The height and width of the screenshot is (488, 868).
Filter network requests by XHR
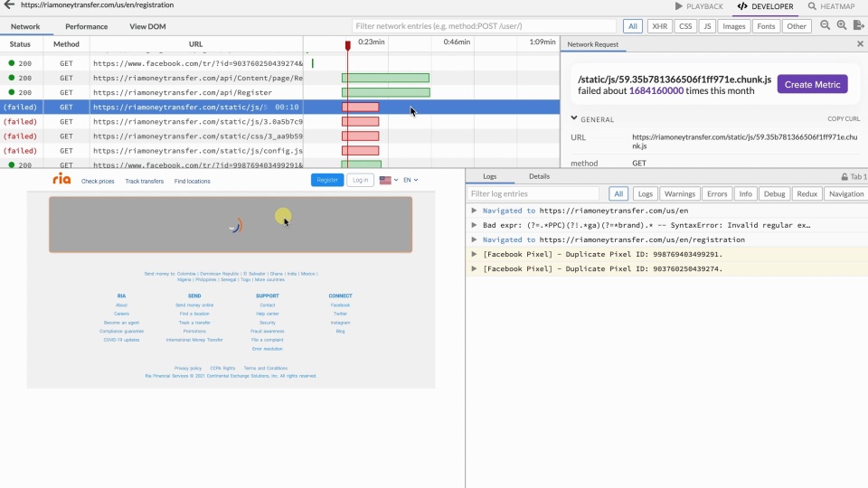659,26
